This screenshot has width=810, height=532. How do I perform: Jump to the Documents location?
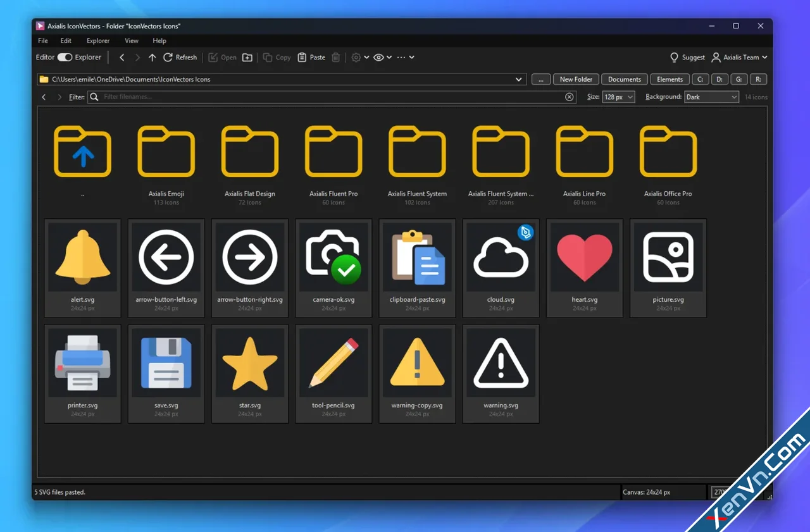click(x=625, y=79)
